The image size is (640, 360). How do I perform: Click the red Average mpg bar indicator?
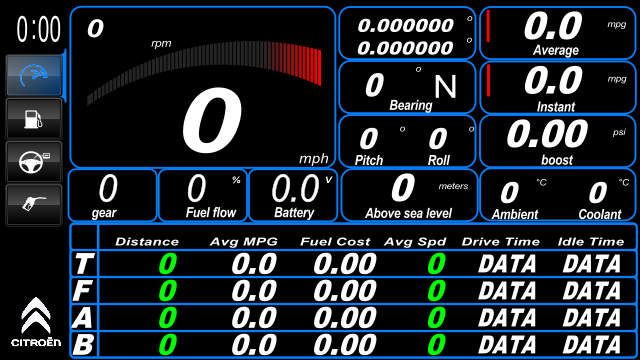pyautogui.click(x=488, y=26)
